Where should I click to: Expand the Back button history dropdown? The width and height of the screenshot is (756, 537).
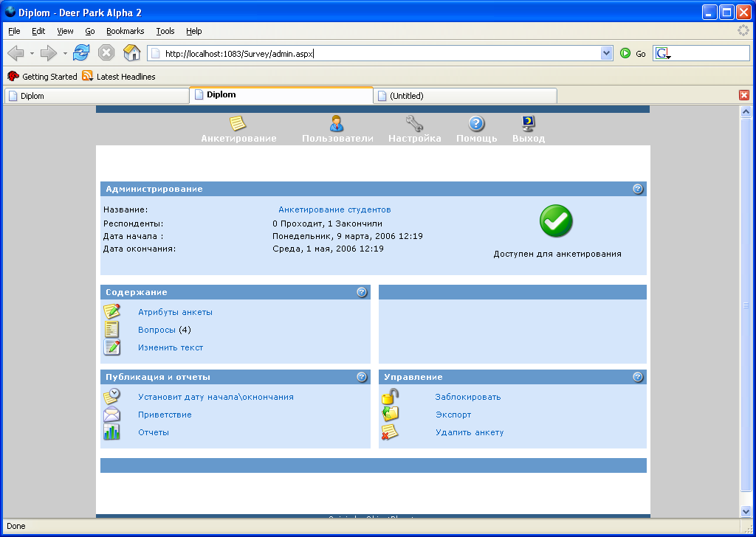pos(32,53)
